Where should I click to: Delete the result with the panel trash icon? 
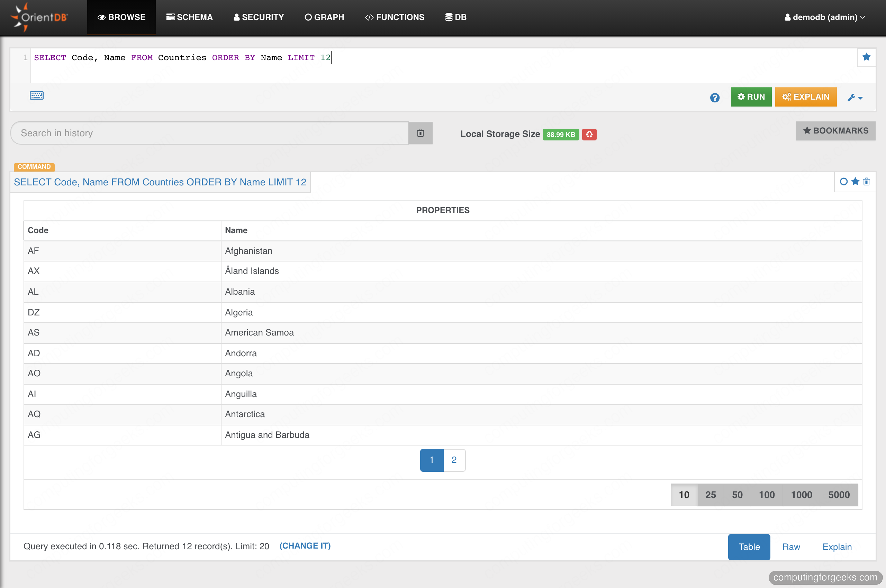click(x=866, y=182)
